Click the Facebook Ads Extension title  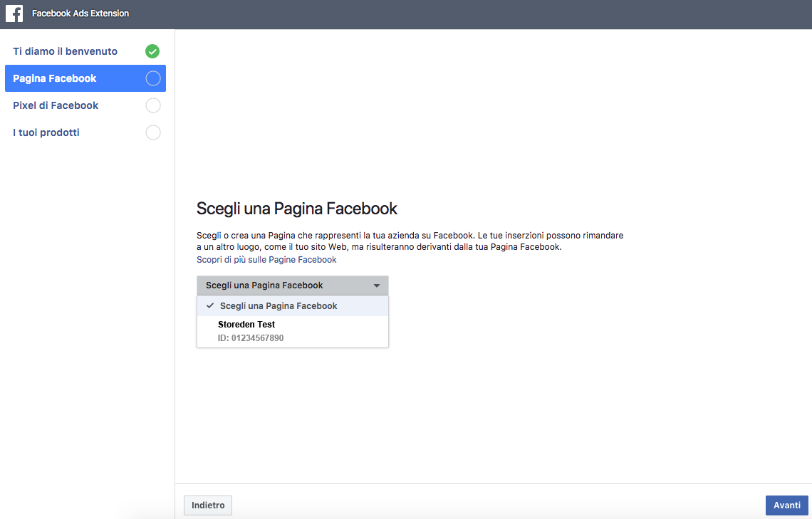(80, 14)
